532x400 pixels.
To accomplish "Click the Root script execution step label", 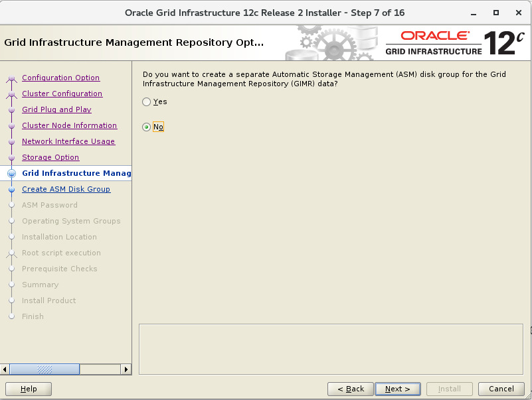I will tap(61, 253).
